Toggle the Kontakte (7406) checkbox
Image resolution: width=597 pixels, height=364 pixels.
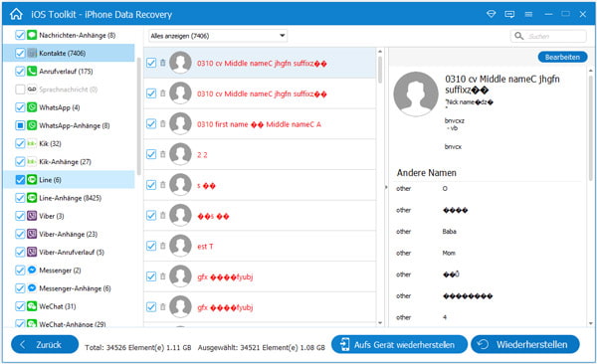[x=20, y=53]
